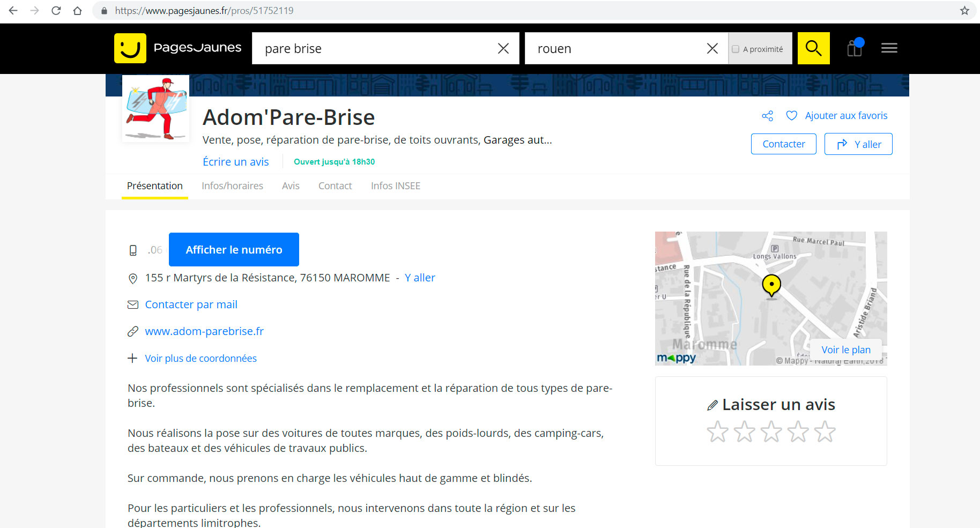
Task: Click the pencil icon beside Laisser un avis
Action: [712, 405]
